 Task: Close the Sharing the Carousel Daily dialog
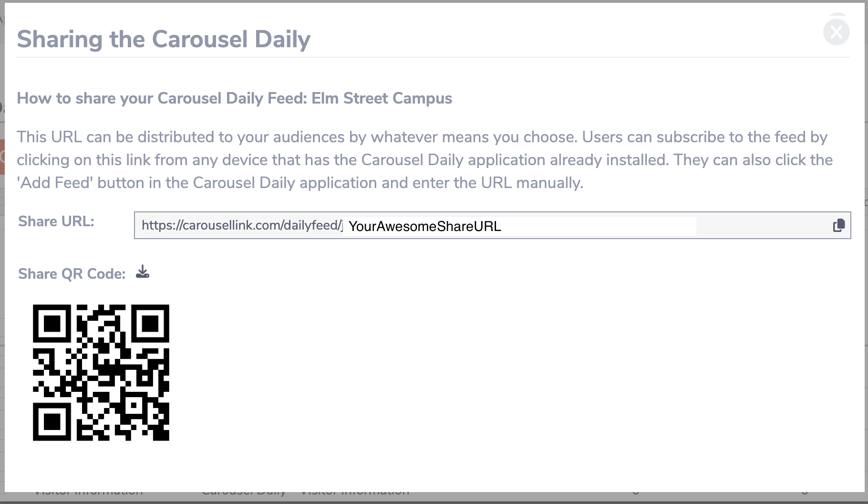point(837,32)
